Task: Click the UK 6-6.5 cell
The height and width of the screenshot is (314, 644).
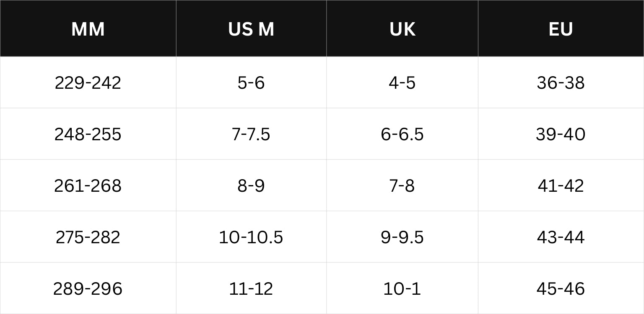Action: [x=402, y=134]
